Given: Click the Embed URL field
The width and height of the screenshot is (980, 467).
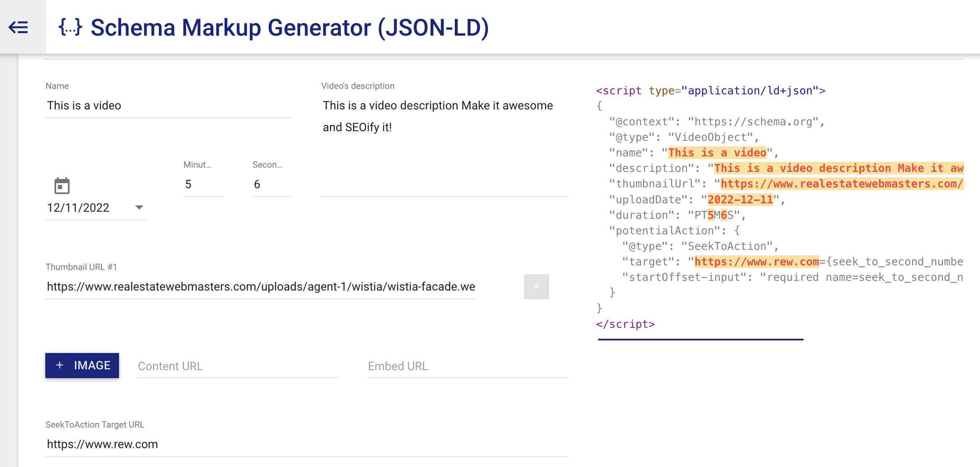Looking at the screenshot, I should 467,366.
